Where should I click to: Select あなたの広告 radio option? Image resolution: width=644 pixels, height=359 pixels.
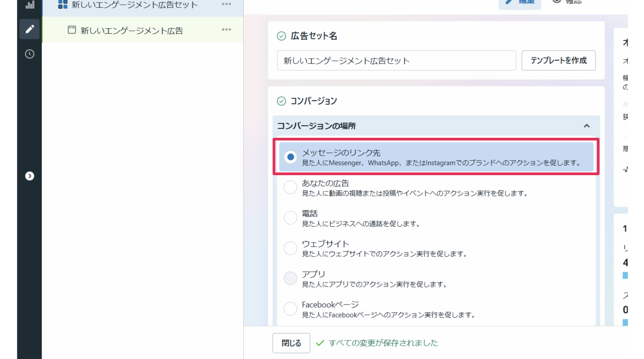pyautogui.click(x=290, y=187)
